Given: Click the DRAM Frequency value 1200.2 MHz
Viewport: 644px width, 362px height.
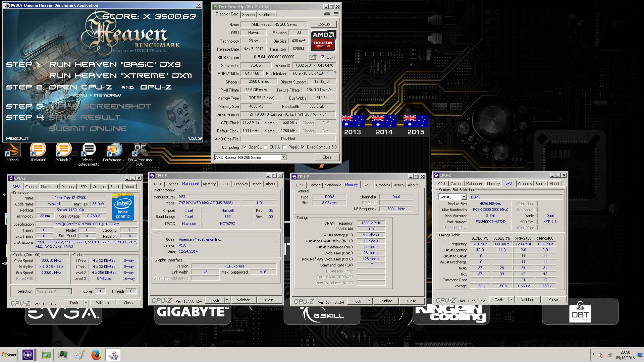Looking at the screenshot, I should coord(371,223).
